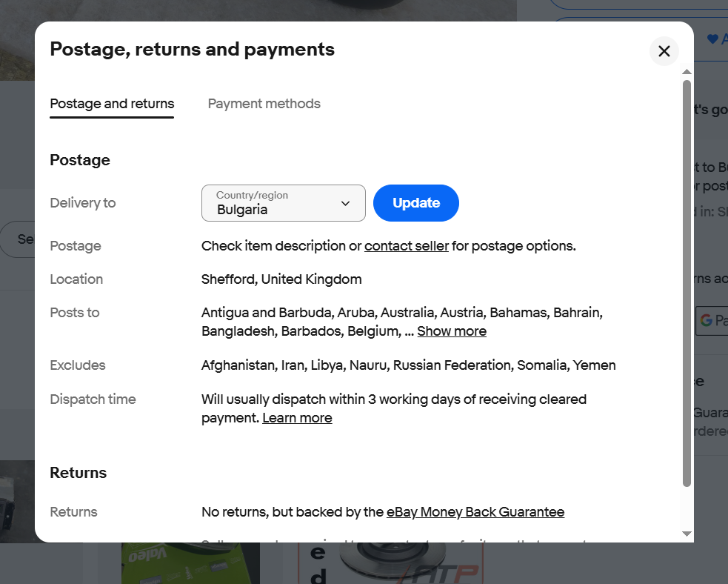Open the Country/region Bulgaria dropdown

pyautogui.click(x=283, y=203)
